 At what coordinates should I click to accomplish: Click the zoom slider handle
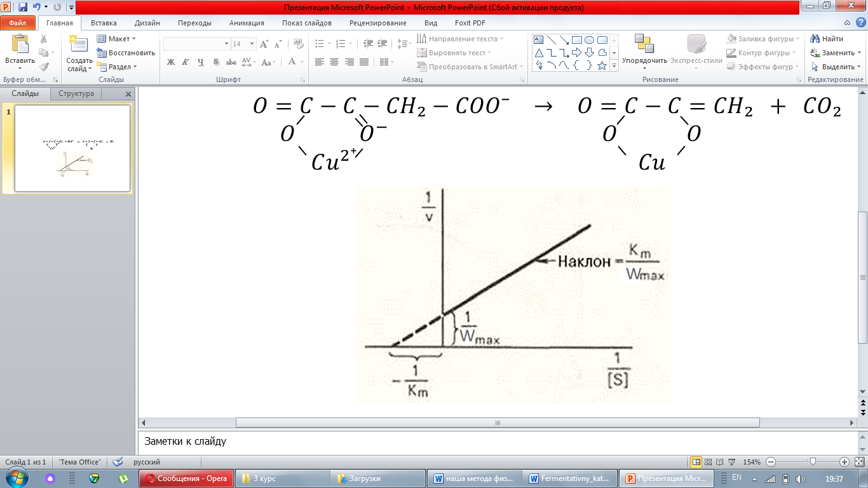pos(812,462)
